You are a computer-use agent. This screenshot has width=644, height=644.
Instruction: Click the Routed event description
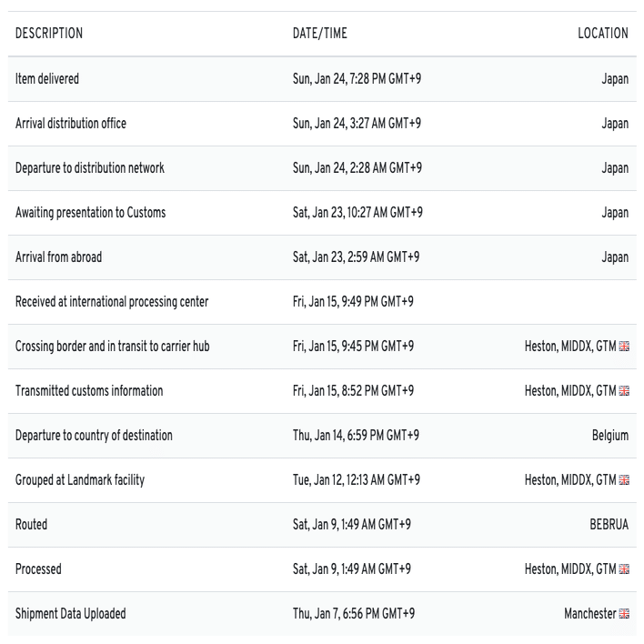[x=32, y=525]
